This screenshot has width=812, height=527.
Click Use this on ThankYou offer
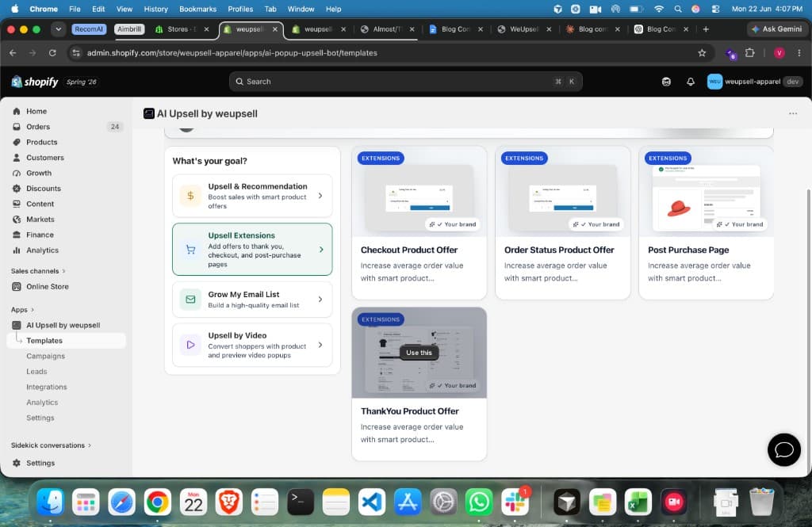(x=419, y=353)
